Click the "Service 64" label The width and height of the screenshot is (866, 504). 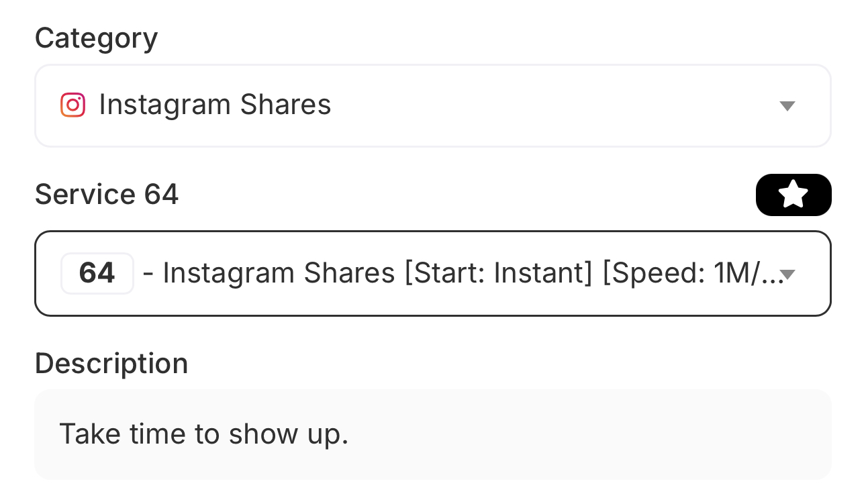(107, 195)
